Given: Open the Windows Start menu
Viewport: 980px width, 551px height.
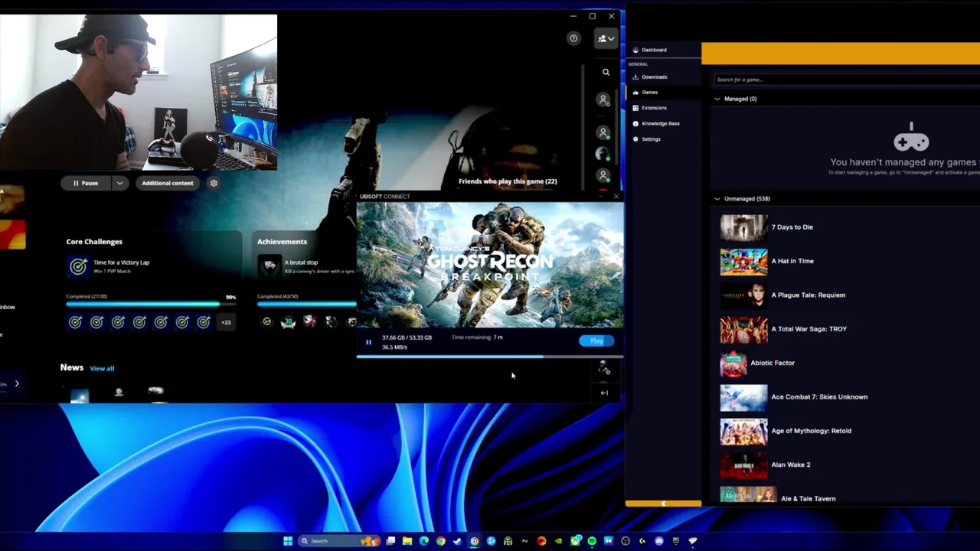Looking at the screenshot, I should [288, 541].
